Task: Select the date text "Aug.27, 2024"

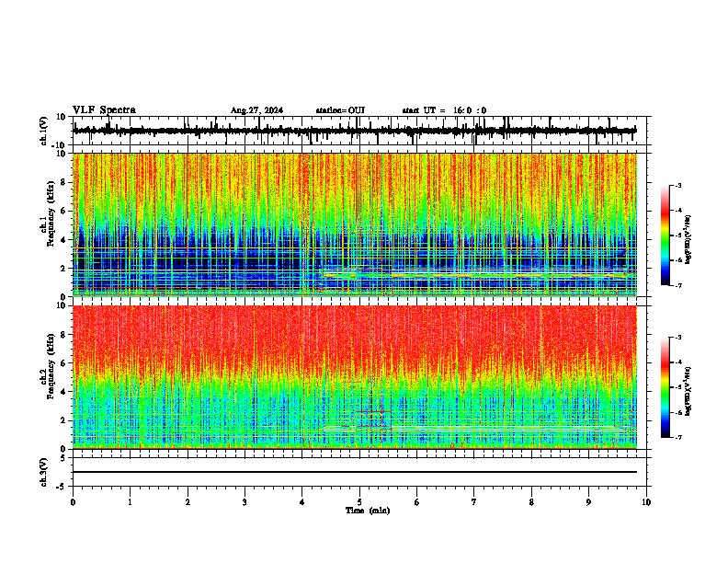Action: click(x=256, y=110)
